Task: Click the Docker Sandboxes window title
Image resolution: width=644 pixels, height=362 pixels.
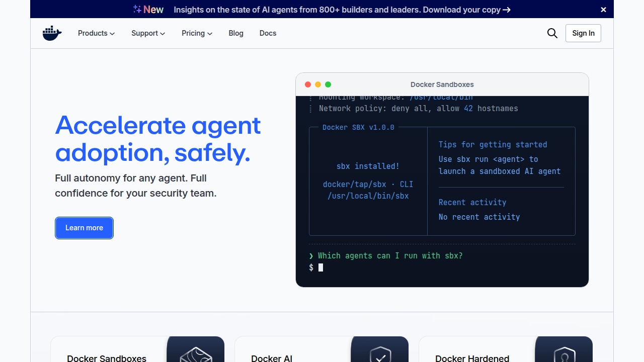Action: [442, 84]
